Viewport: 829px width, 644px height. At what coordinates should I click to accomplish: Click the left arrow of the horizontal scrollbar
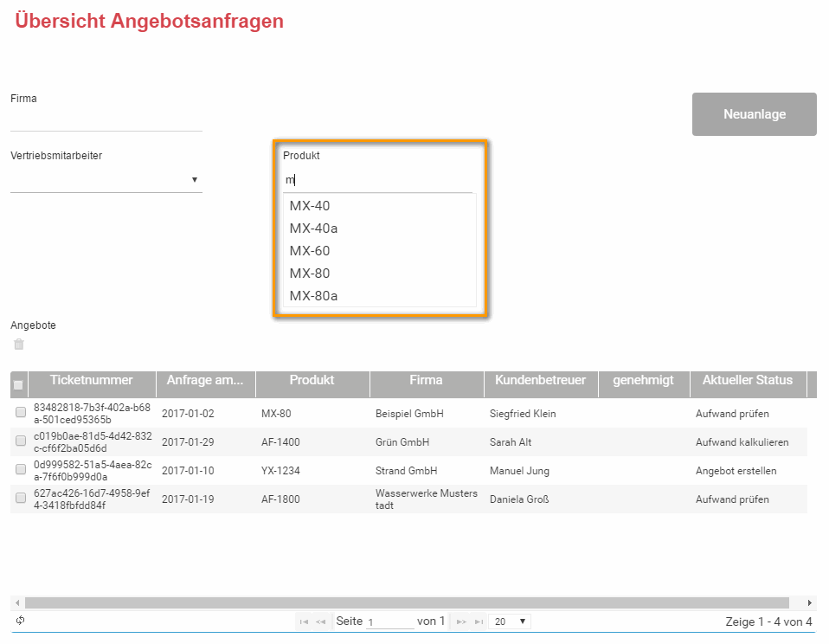[x=17, y=602]
